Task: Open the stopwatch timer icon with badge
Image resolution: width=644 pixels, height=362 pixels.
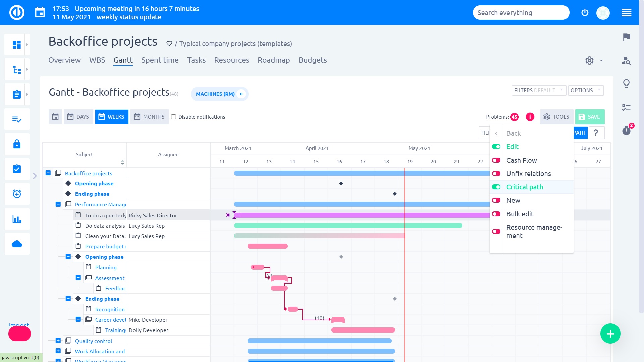Action: (x=626, y=130)
